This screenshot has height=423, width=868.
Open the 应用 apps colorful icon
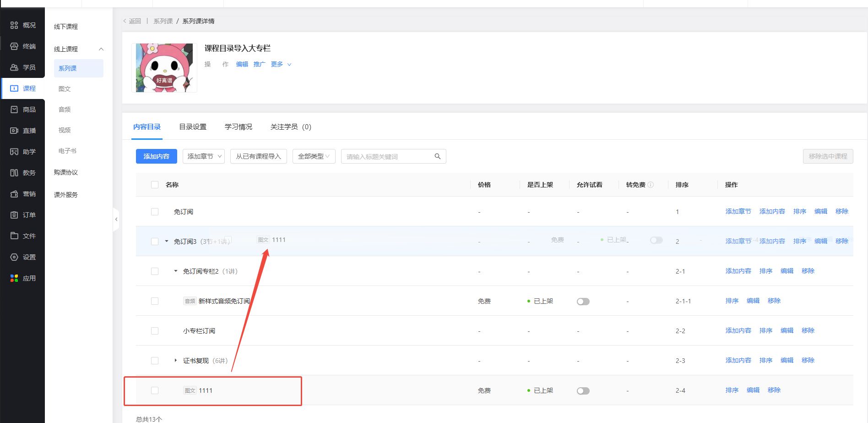pyautogui.click(x=14, y=278)
